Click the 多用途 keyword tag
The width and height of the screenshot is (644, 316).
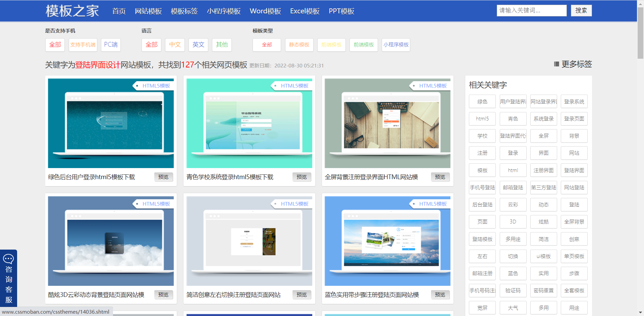pos(513,239)
